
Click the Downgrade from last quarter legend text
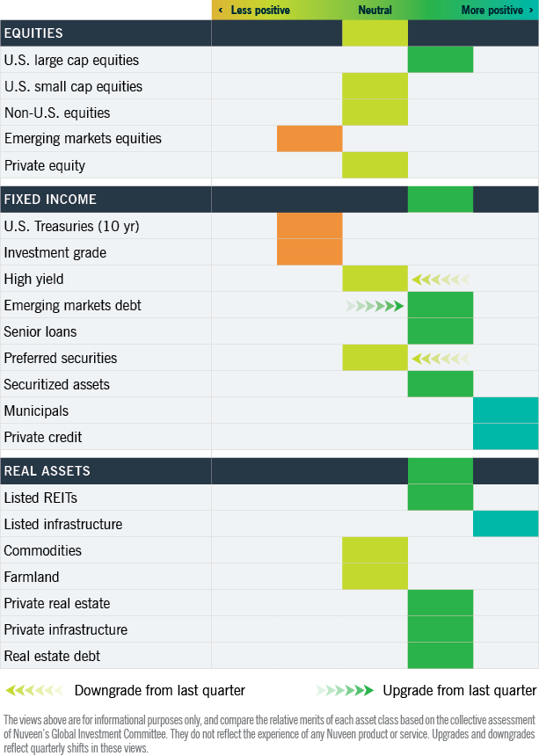click(x=159, y=690)
